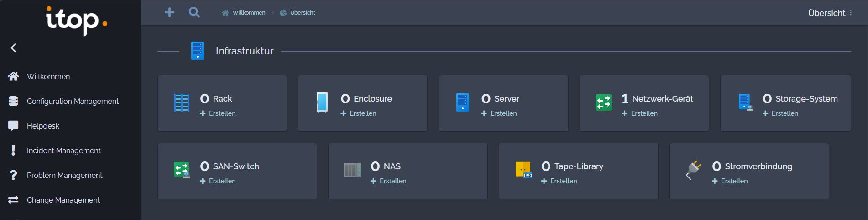Screen dimensions: 868x220
Task: Click the Rack icon in Infrastruktur
Action: point(182,103)
